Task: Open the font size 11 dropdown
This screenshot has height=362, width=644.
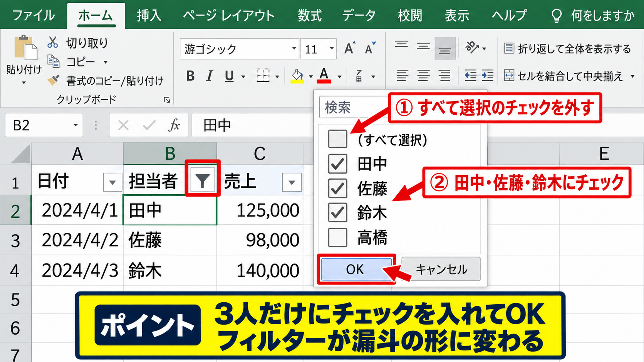Action: click(331, 48)
